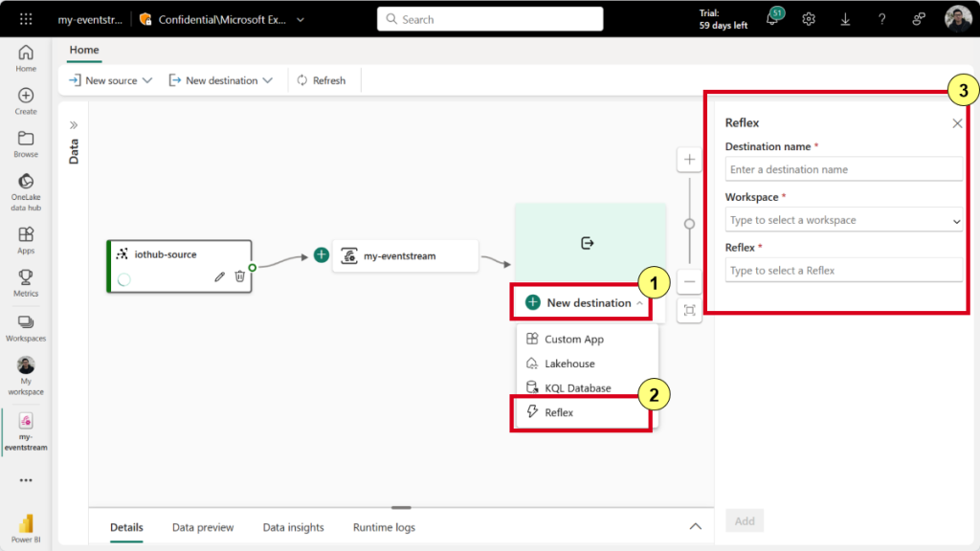980x551 pixels.
Task: Delete iothub-source with trash icon
Action: pos(239,275)
